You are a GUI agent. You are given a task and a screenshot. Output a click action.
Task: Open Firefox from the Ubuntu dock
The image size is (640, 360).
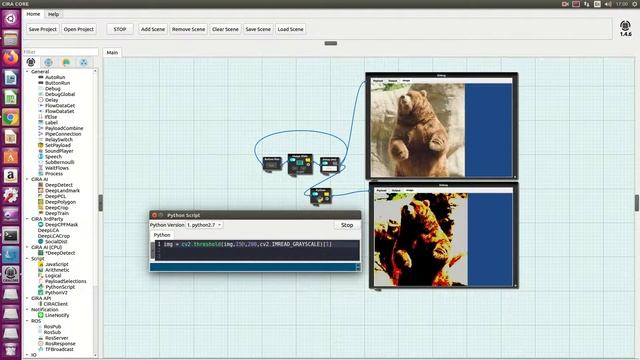(11, 57)
